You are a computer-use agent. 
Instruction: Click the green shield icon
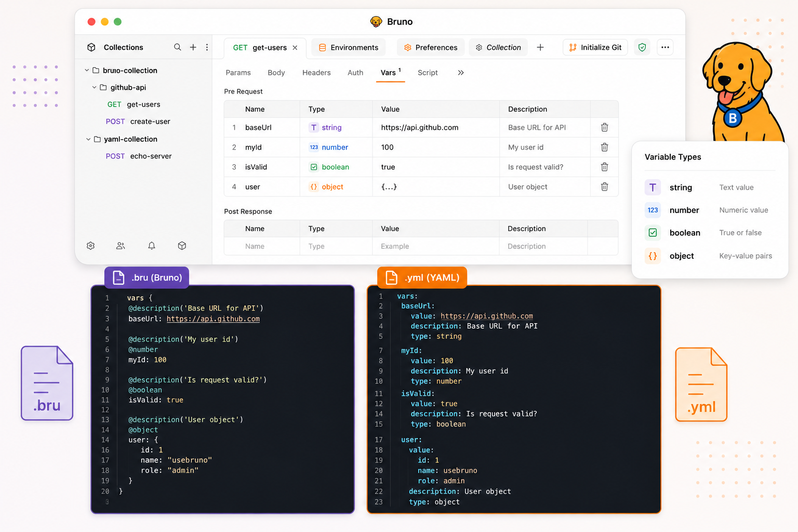pos(642,47)
